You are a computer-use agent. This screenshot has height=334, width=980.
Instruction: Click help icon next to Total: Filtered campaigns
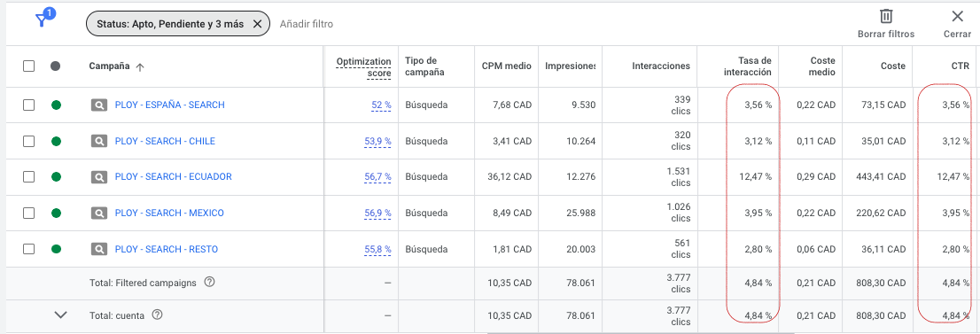(x=210, y=282)
